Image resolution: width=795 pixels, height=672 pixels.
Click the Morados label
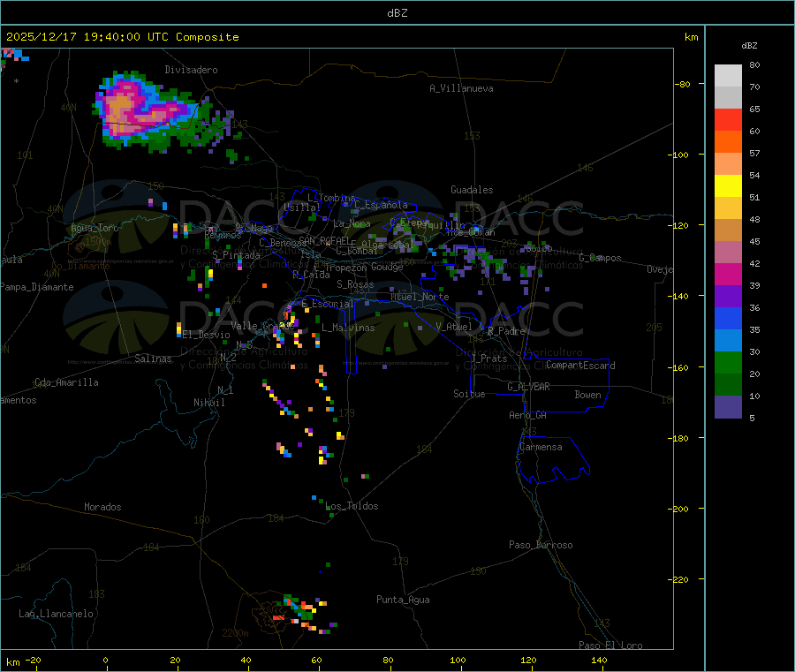point(103,507)
